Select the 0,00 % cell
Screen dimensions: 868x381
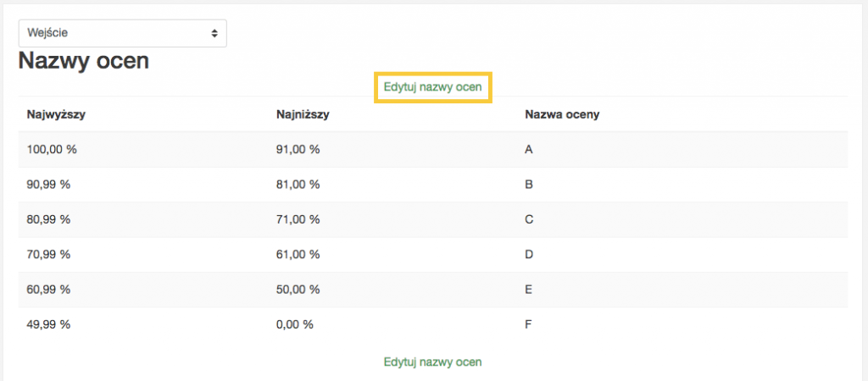[294, 324]
